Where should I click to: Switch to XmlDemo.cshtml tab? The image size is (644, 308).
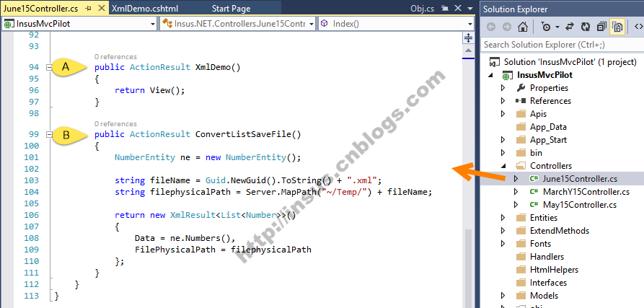[144, 8]
